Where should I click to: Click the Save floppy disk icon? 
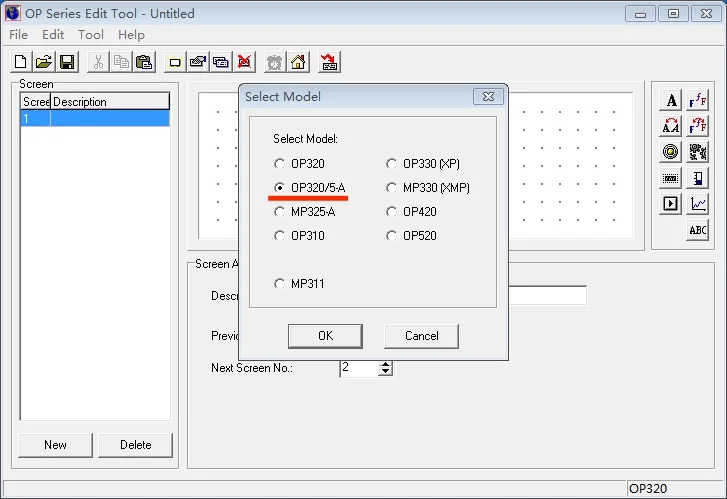[x=67, y=62]
